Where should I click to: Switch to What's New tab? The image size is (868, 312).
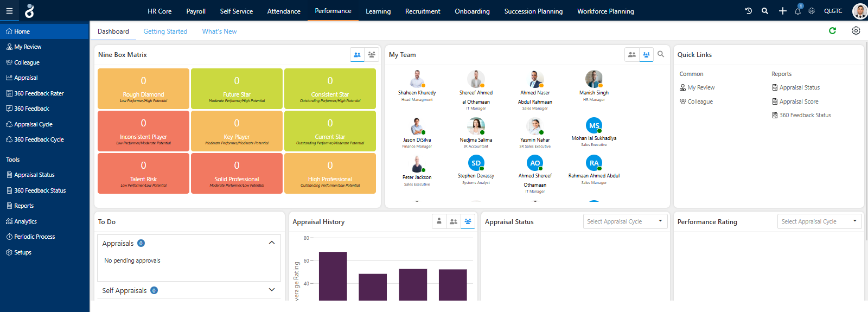pyautogui.click(x=219, y=31)
